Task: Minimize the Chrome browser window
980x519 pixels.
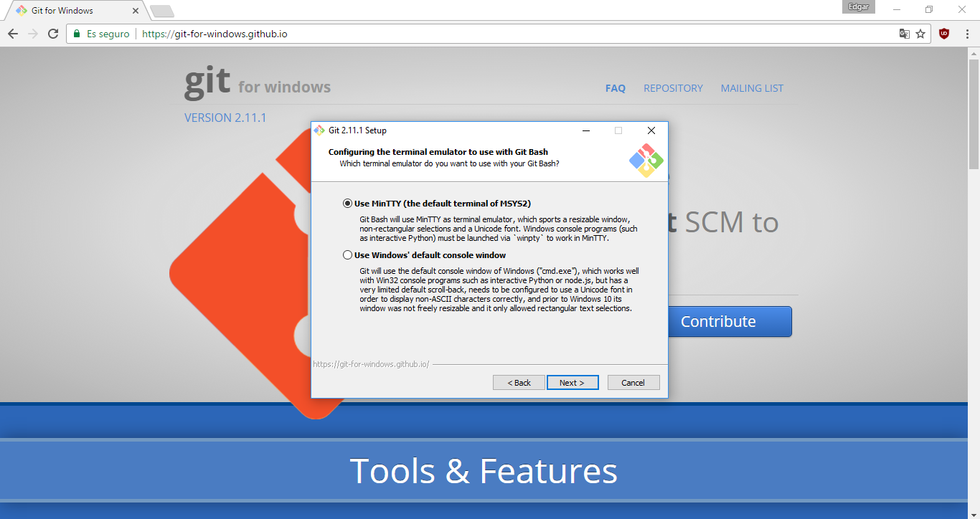Action: [897, 9]
